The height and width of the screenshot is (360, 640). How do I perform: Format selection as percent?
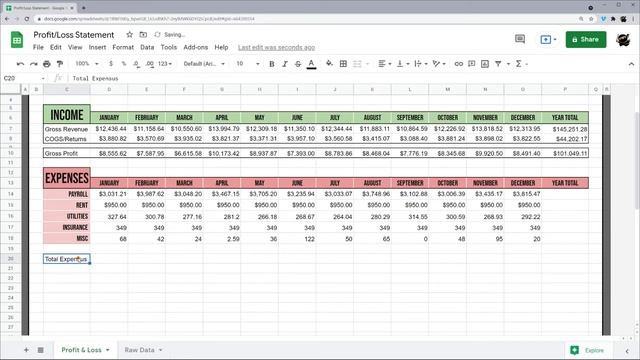(x=124, y=64)
